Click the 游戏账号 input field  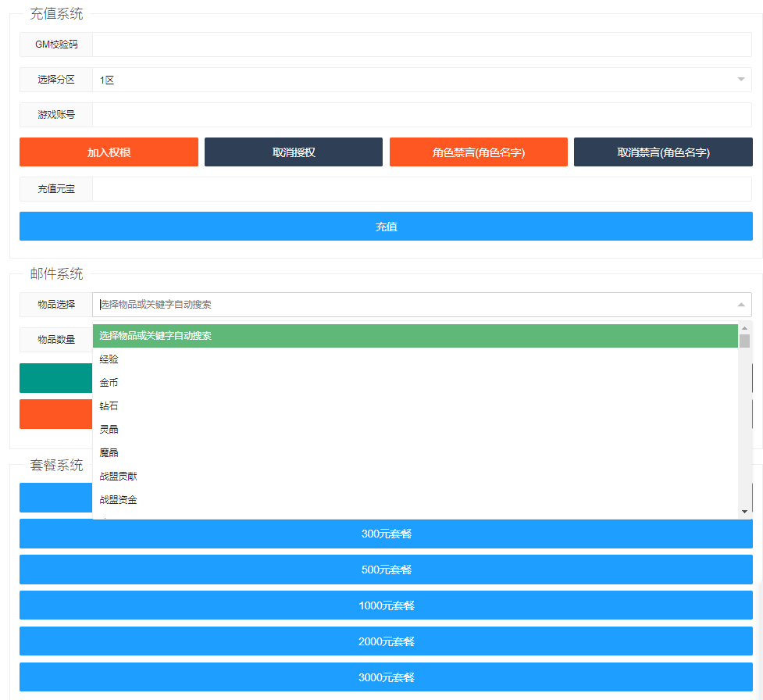[422, 115]
